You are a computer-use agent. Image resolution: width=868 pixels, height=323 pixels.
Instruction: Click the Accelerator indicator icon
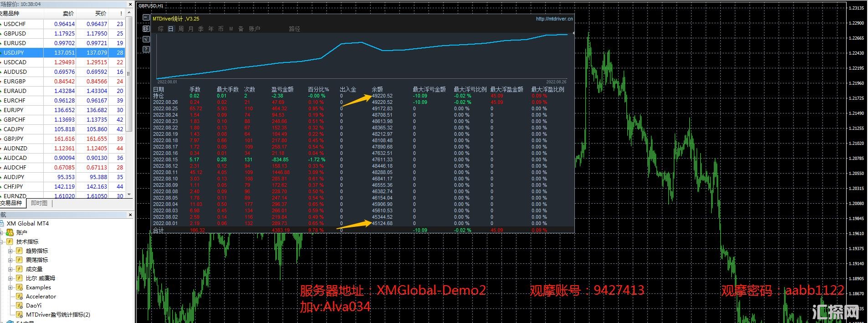pos(20,296)
